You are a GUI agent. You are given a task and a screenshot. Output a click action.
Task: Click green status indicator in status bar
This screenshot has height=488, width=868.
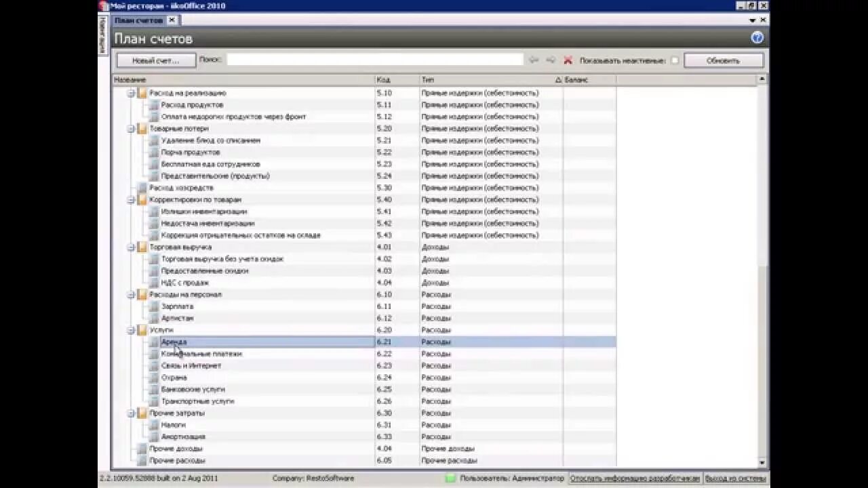[450, 478]
